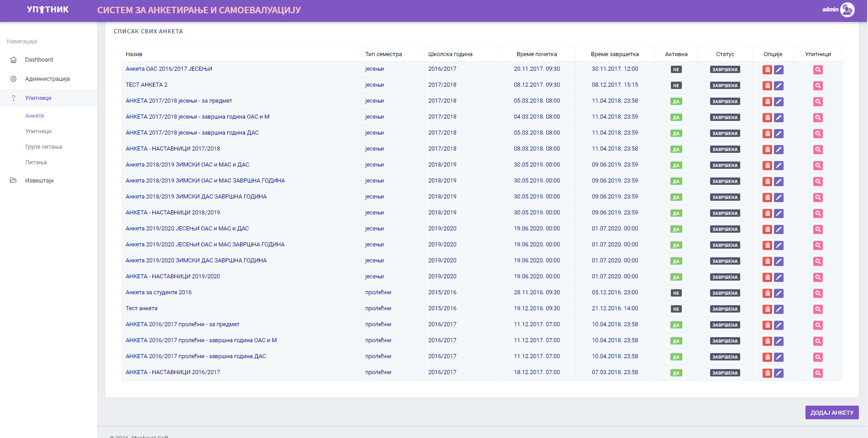Click trash icon for 'АНКЕТА - НАСТАВНИЦИ 2017/2018'
This screenshot has height=438, width=868.
[767, 150]
